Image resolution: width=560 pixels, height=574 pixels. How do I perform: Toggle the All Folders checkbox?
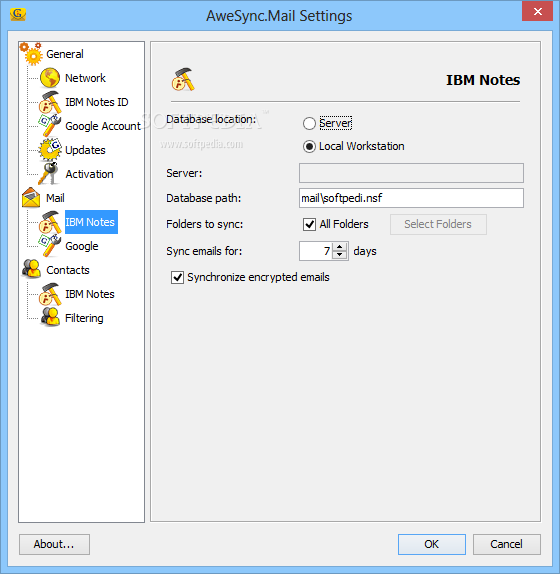309,224
